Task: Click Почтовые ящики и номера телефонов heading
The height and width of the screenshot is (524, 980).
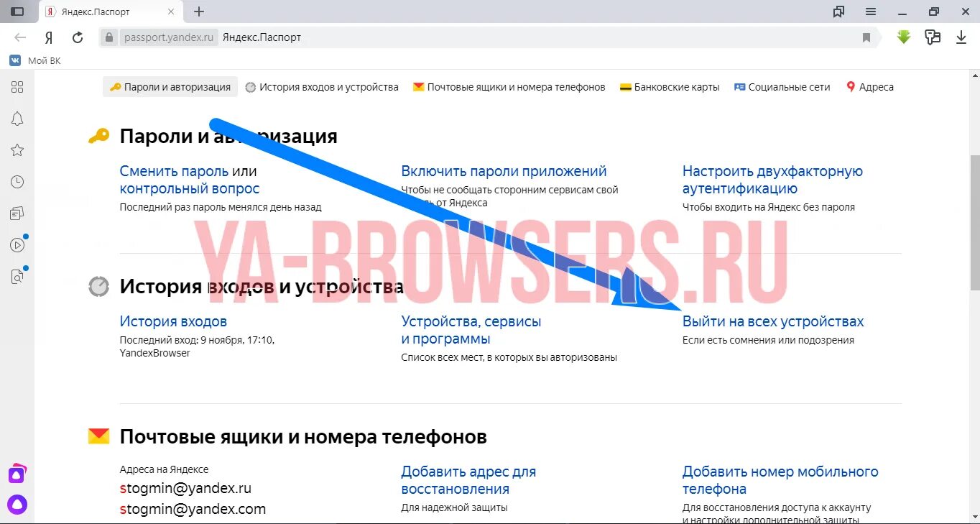Action: 303,436
